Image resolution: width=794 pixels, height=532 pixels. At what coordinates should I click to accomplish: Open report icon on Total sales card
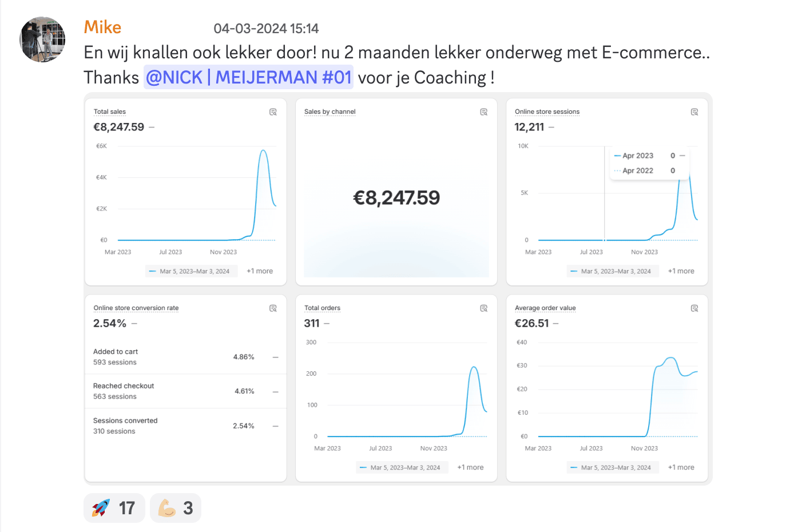pos(273,112)
